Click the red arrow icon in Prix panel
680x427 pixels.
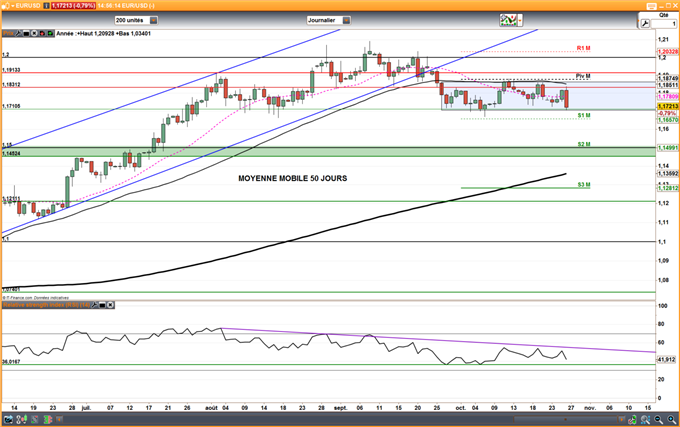42,33
